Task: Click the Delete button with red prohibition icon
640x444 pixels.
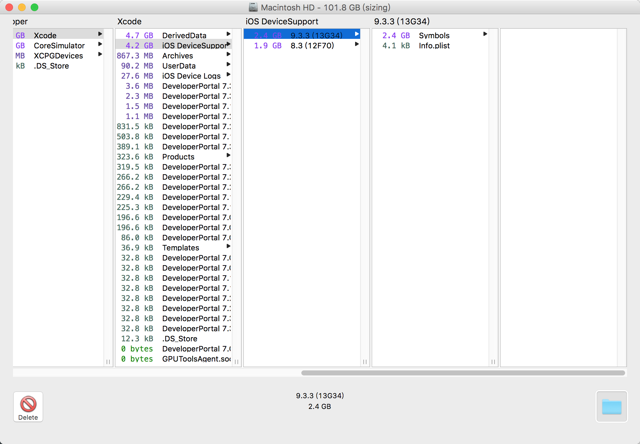Action: pyautogui.click(x=28, y=407)
